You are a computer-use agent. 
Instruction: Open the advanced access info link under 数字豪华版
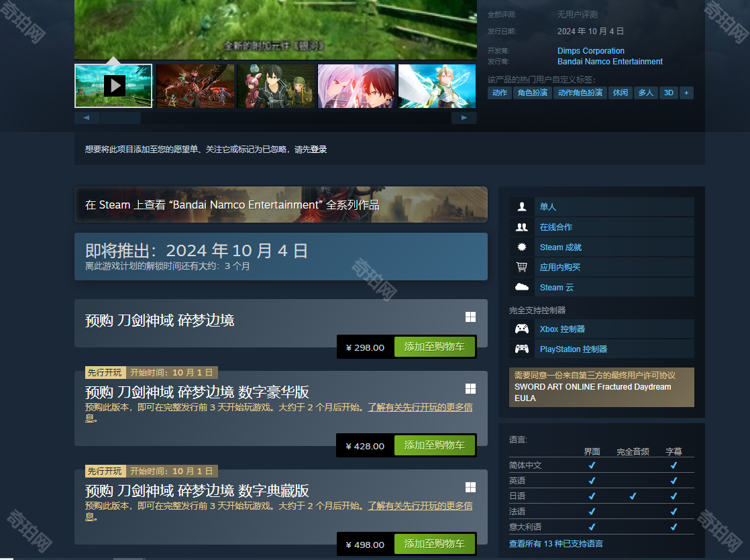coord(420,408)
